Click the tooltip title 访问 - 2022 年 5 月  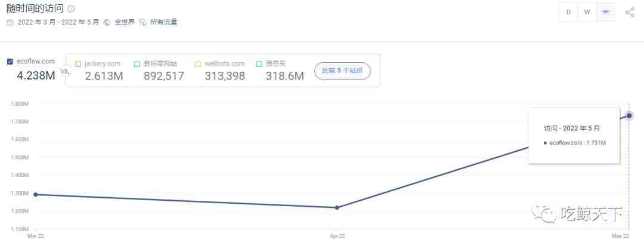tap(572, 128)
